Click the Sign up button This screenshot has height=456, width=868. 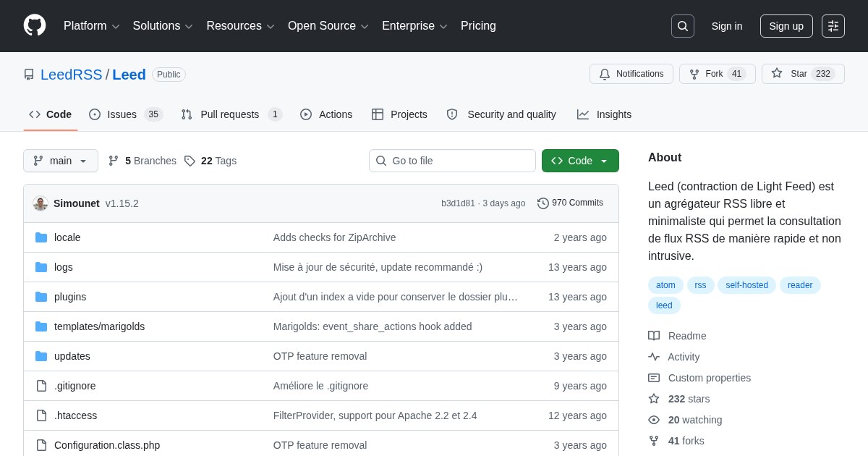tap(786, 26)
